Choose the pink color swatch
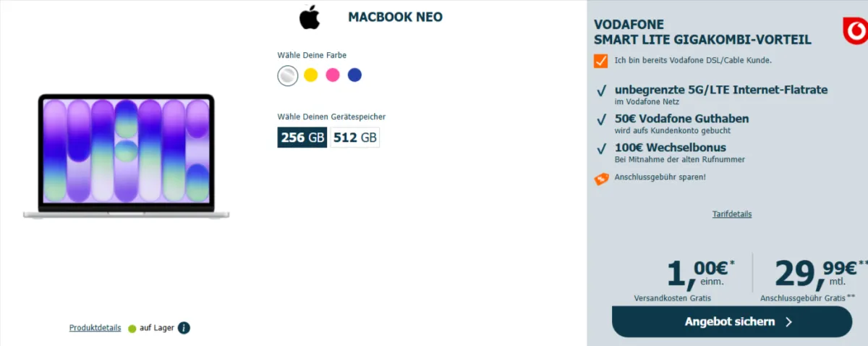This screenshot has height=346, width=868. click(333, 75)
